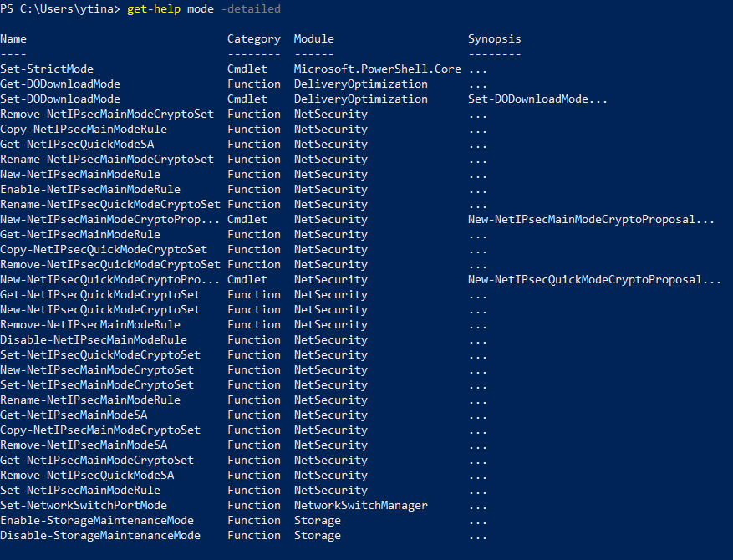Select 'Disable-NetIPsecMainModeRule' entry
The image size is (733, 560).
click(94, 340)
